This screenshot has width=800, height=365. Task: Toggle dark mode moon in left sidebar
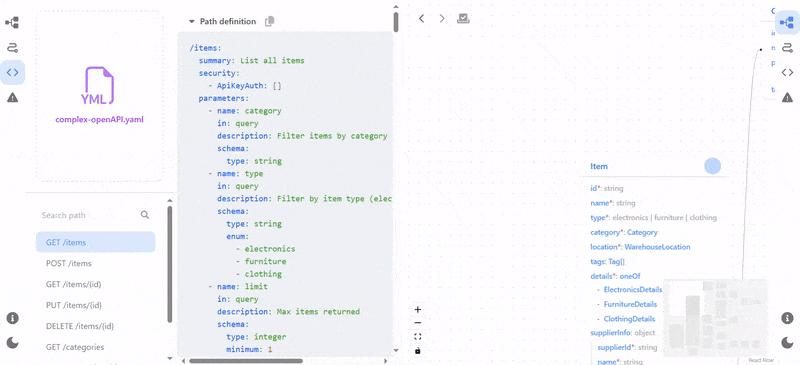coord(12,343)
